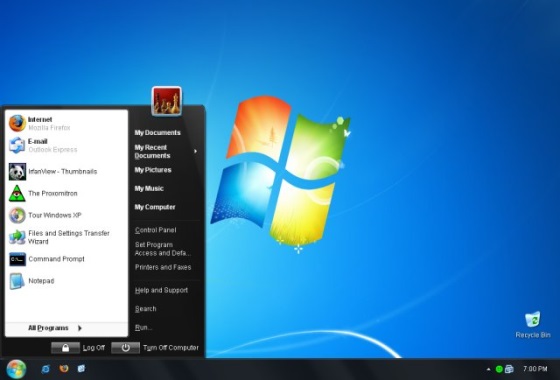Click the Log Off lock button
Screen dimensions: 560x380
pos(65,348)
